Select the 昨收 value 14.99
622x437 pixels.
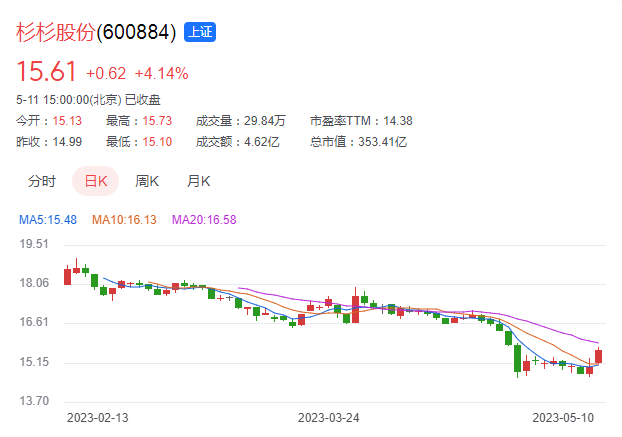pyautogui.click(x=67, y=142)
